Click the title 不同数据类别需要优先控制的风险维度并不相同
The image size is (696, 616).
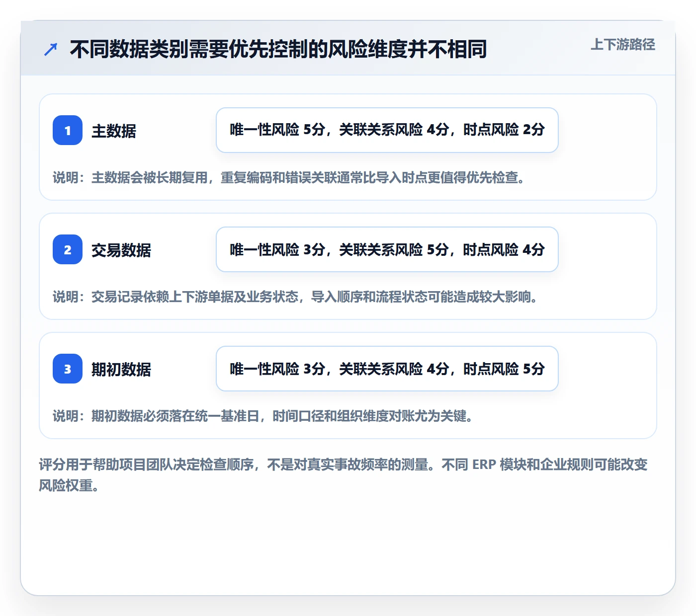click(278, 49)
